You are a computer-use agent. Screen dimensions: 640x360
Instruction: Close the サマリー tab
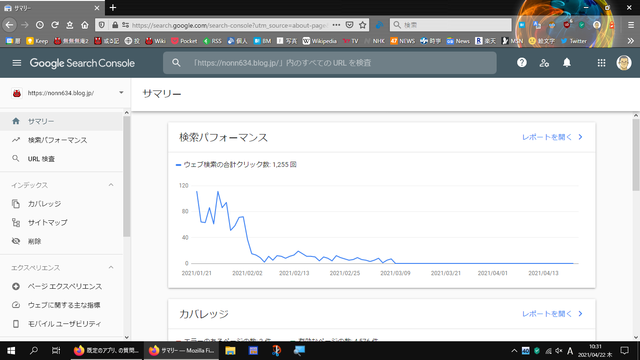(97, 8)
